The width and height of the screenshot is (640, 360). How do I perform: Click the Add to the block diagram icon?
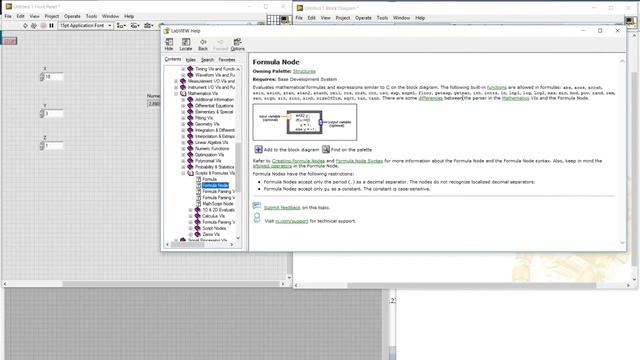tap(258, 149)
